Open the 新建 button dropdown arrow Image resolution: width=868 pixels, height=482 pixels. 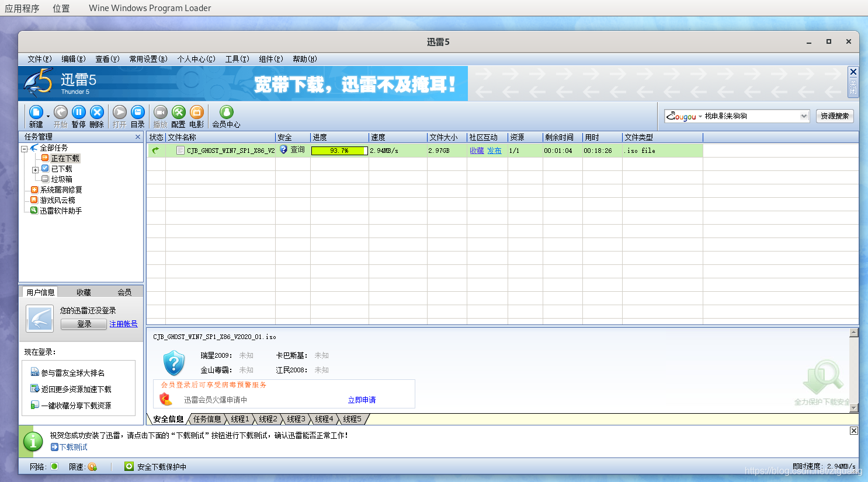click(x=48, y=116)
